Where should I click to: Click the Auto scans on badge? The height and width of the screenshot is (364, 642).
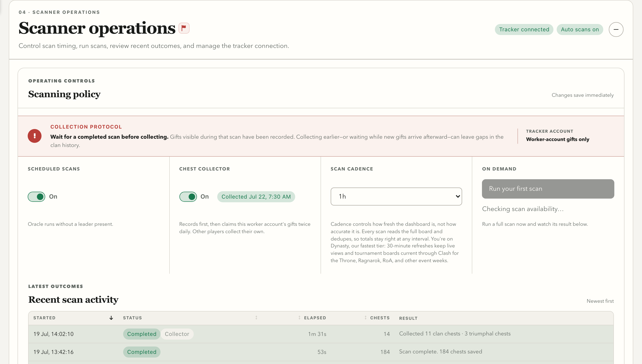tap(580, 29)
